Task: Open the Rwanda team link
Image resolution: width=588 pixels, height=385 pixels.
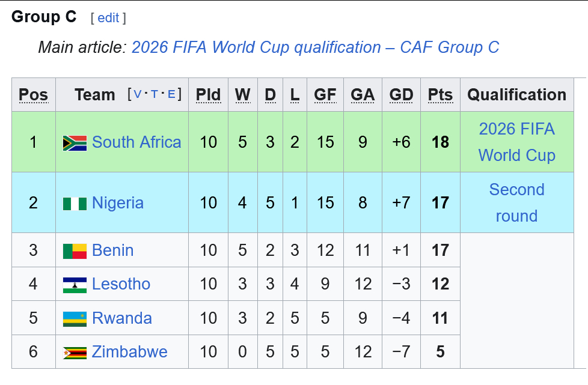Action: 122,318
